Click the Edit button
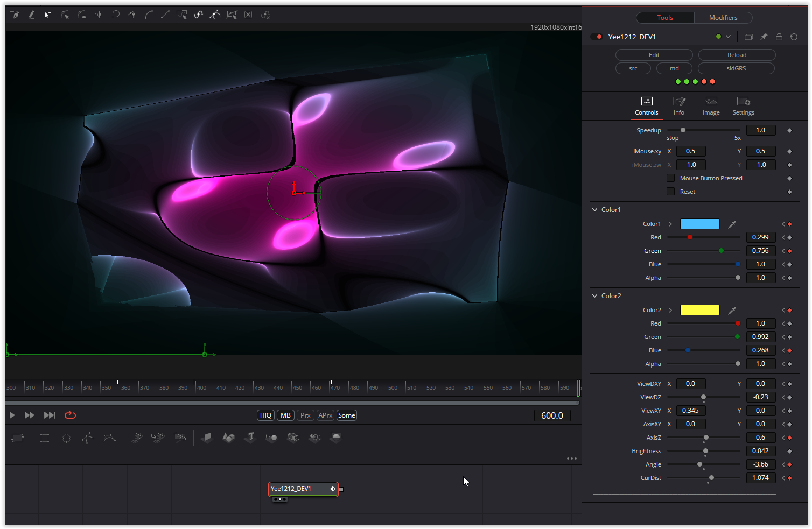This screenshot has height=529, width=812. coord(654,55)
